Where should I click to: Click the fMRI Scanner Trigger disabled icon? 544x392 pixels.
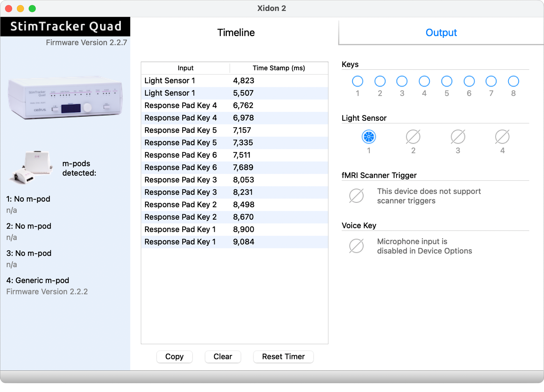(x=356, y=196)
